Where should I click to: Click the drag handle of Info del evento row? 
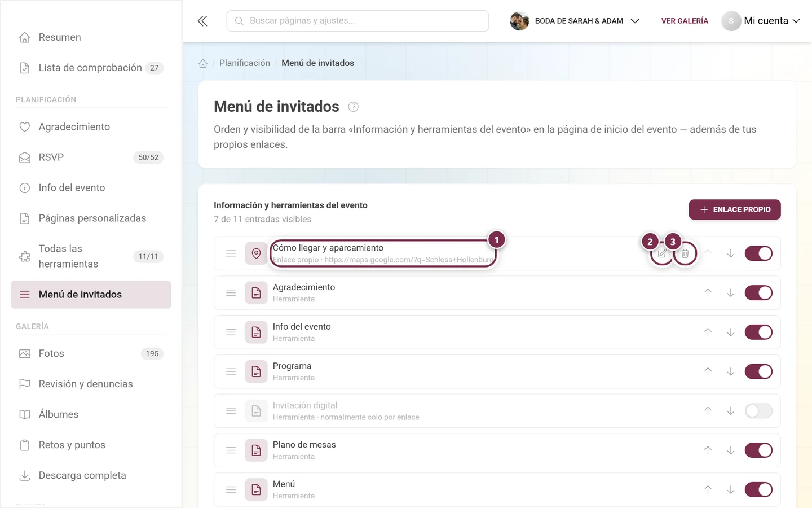(x=231, y=332)
